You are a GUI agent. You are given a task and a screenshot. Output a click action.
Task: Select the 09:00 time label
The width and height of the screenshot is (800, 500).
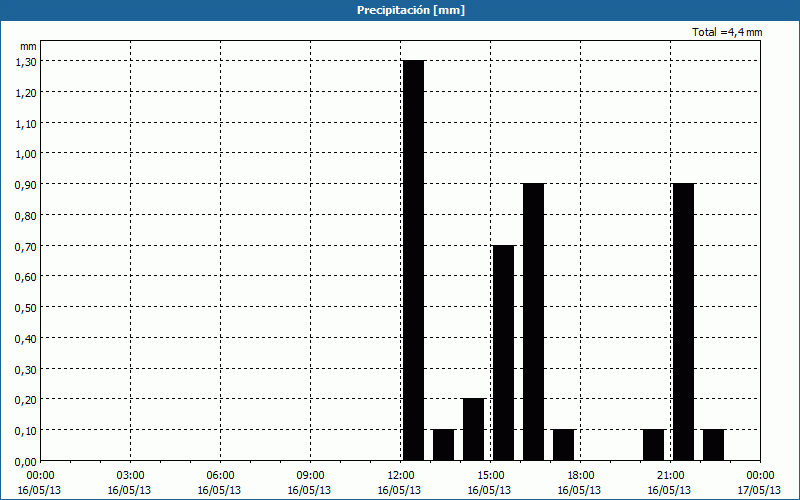[x=310, y=476]
